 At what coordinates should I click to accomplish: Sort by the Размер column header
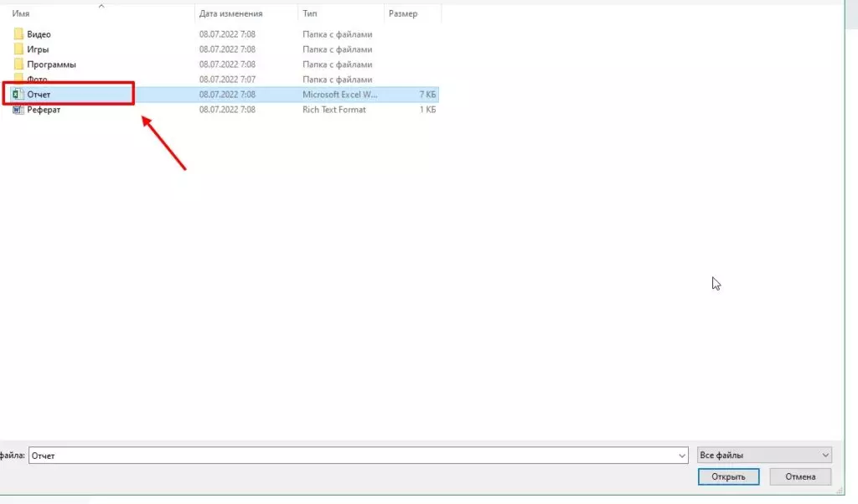pyautogui.click(x=403, y=13)
